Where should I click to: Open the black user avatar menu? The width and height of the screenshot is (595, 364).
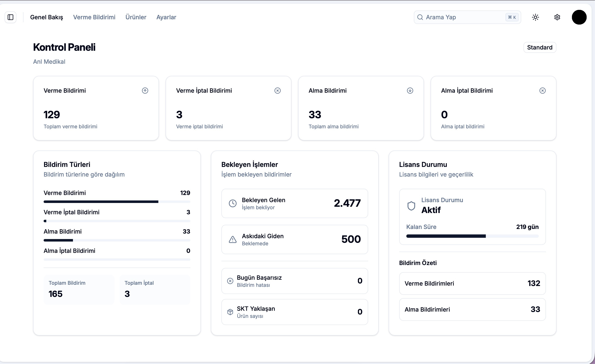pyautogui.click(x=579, y=17)
